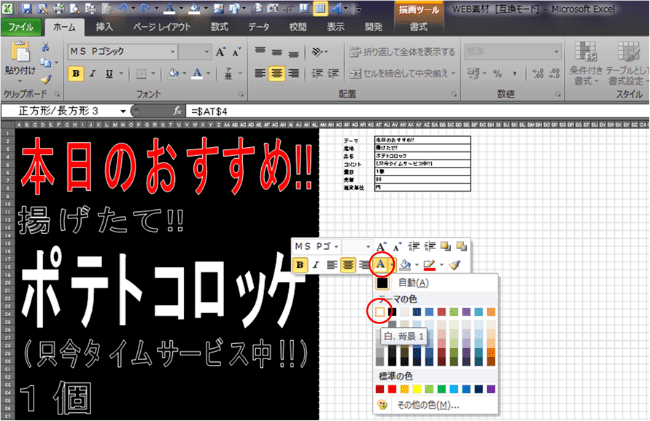Toggle ribbon center horizontal alignment
Screen dimensions: 650x421
click(x=276, y=74)
